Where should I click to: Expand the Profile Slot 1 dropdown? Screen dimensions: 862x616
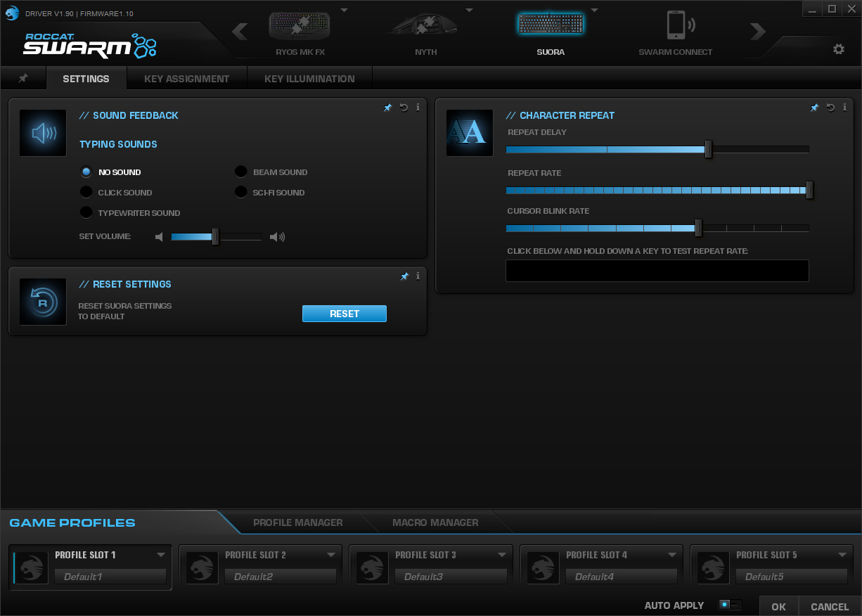click(161, 555)
